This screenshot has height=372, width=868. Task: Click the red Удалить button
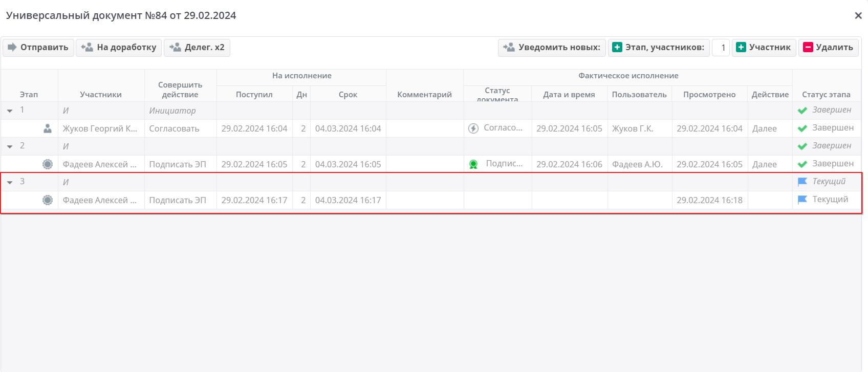pyautogui.click(x=829, y=48)
